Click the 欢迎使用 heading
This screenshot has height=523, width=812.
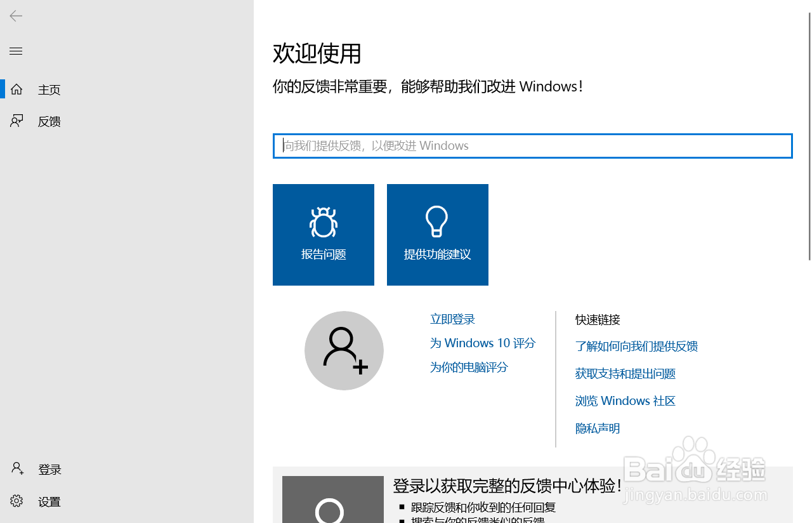317,53
